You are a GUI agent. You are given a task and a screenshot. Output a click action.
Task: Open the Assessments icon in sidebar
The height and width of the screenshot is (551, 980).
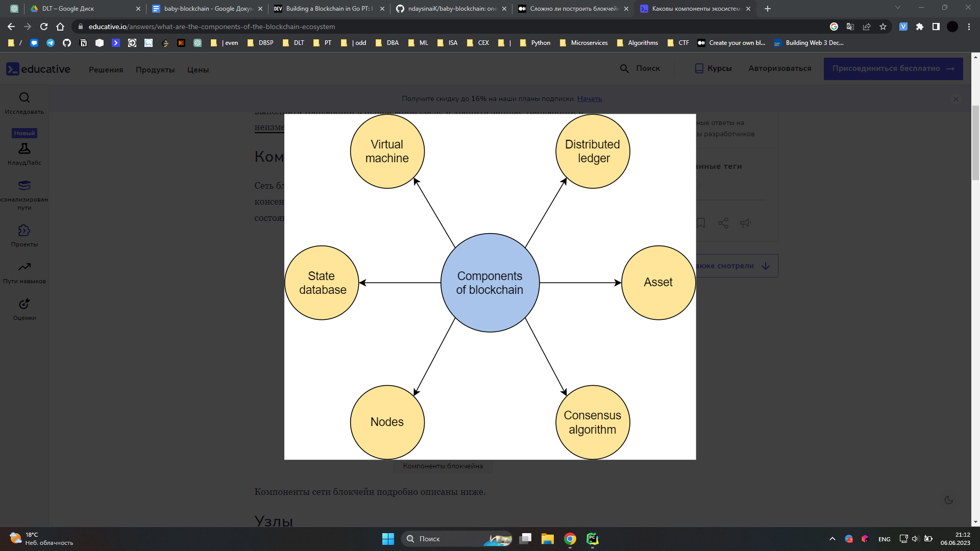click(24, 304)
